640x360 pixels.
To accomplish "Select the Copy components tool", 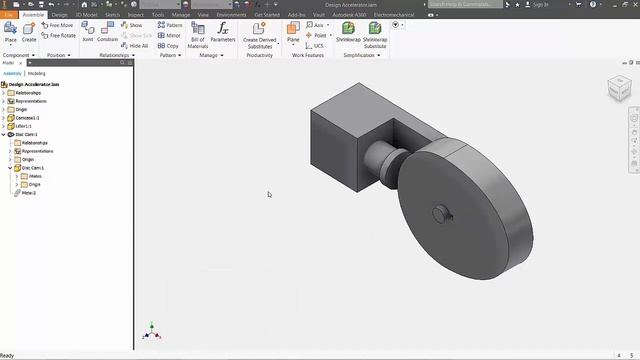I will [x=168, y=46].
